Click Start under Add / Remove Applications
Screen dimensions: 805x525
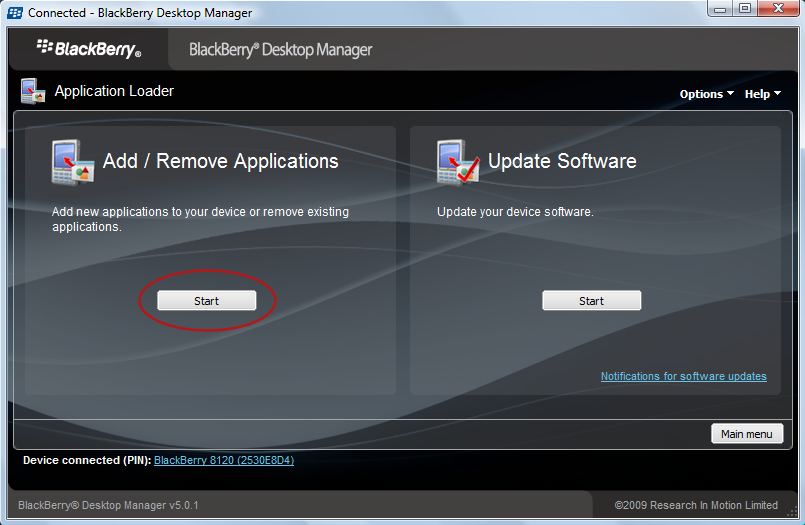(206, 301)
